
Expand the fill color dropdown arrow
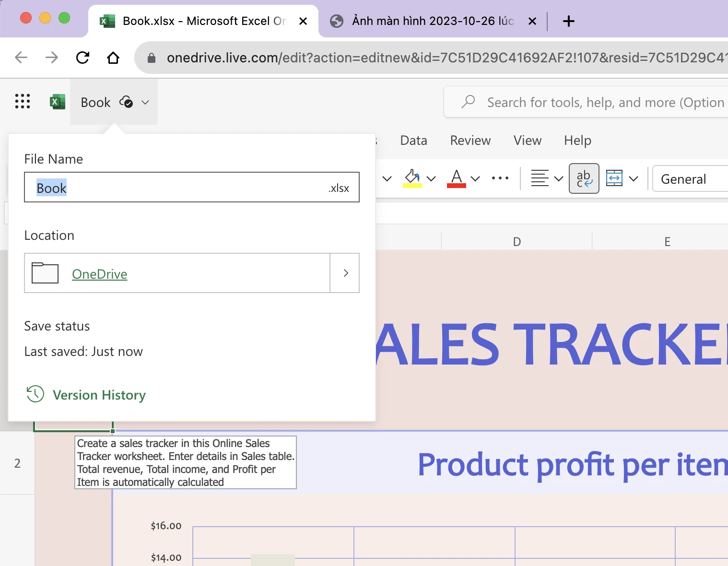431,178
